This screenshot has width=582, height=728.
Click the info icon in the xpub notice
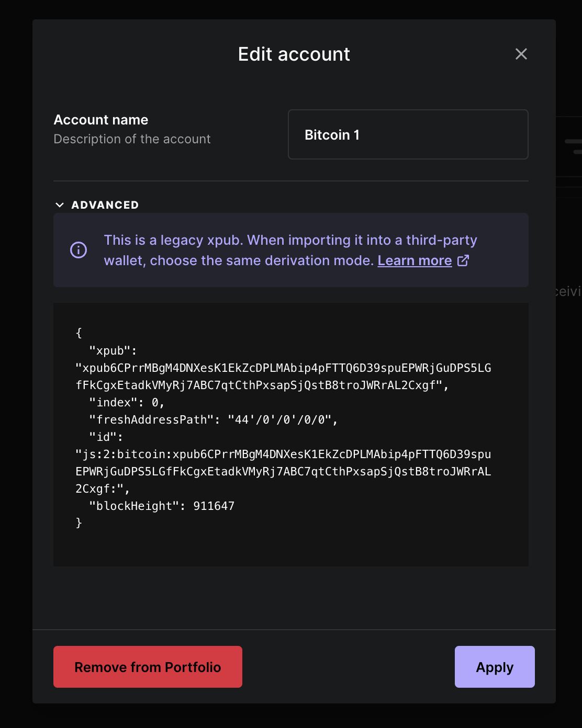(x=78, y=250)
